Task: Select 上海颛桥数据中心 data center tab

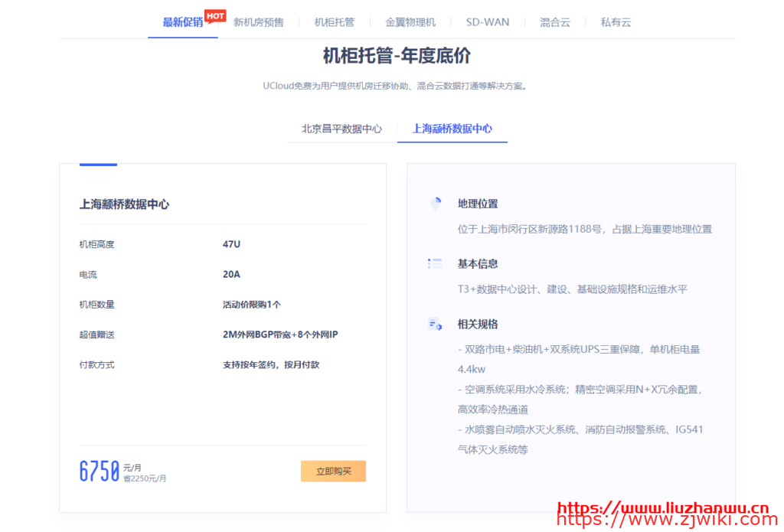Action: coord(452,129)
